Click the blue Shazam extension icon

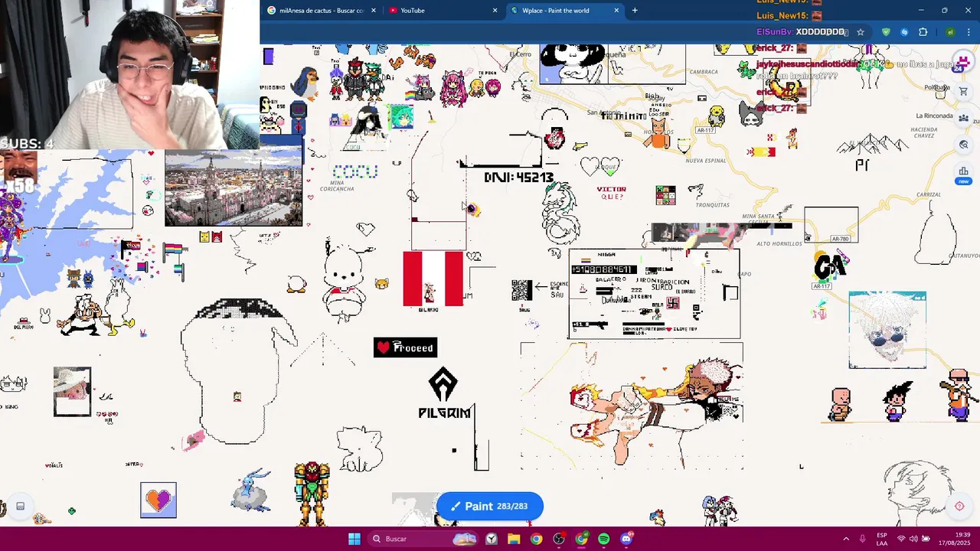tap(904, 32)
